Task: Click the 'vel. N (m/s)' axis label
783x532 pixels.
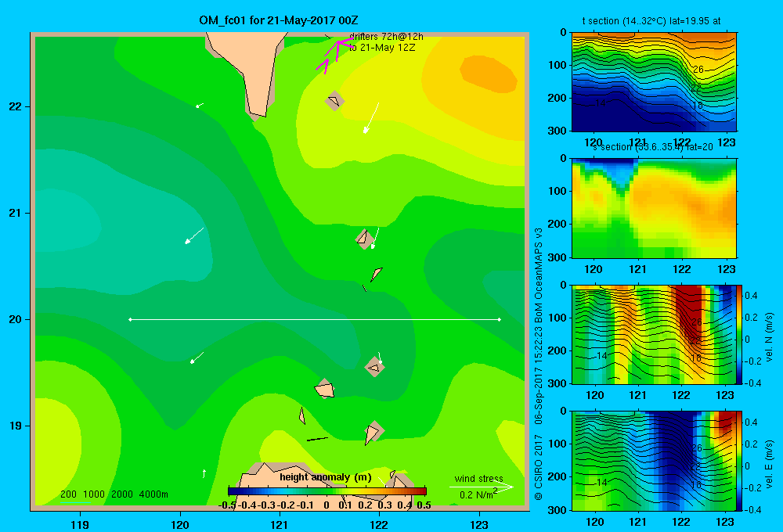Action: (770, 337)
